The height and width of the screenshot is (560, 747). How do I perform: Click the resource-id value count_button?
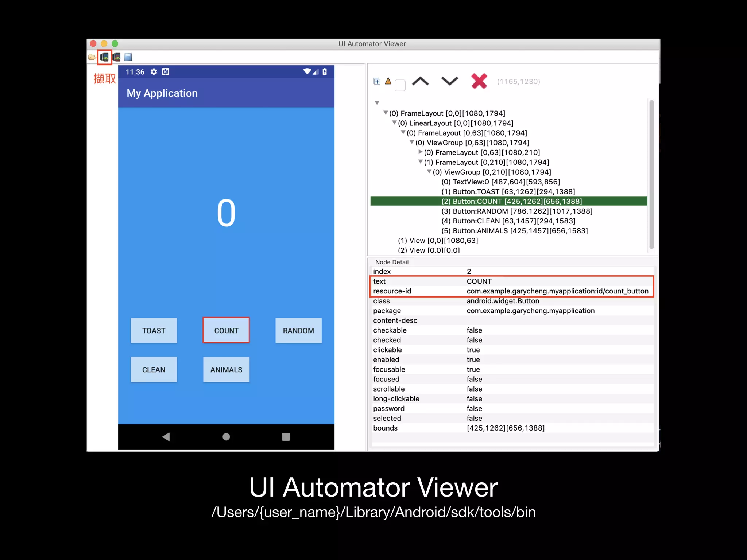click(x=557, y=291)
